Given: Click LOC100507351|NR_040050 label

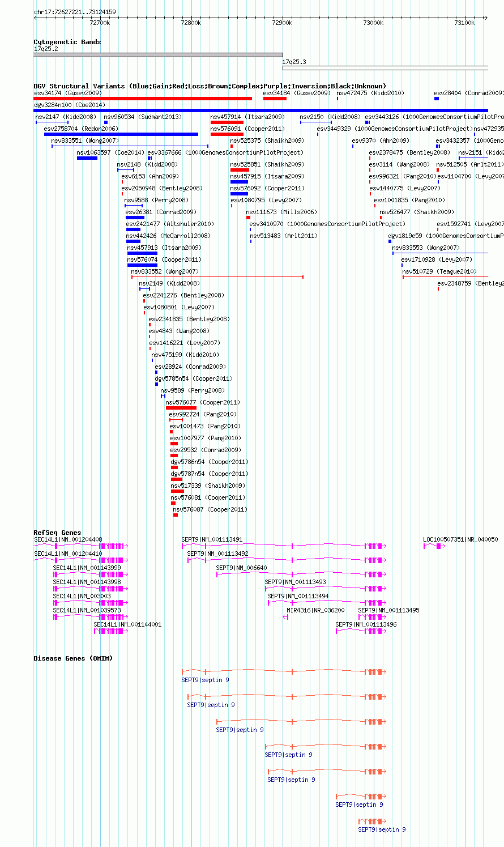Looking at the screenshot, I should pyautogui.click(x=460, y=539).
